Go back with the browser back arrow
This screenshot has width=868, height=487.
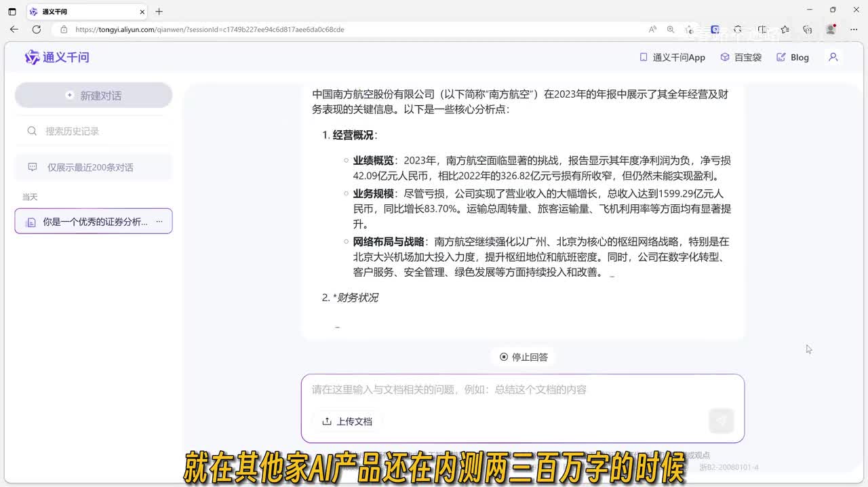pyautogui.click(x=14, y=30)
